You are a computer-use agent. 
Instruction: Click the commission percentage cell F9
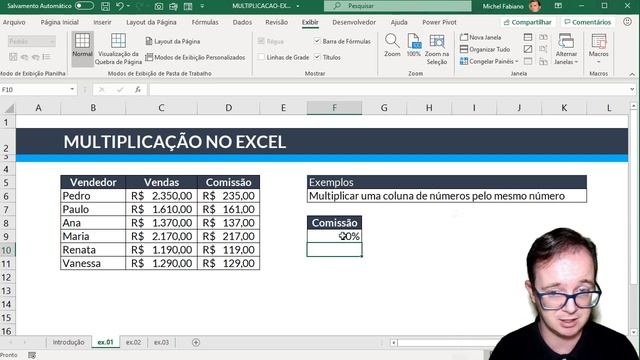[334, 236]
